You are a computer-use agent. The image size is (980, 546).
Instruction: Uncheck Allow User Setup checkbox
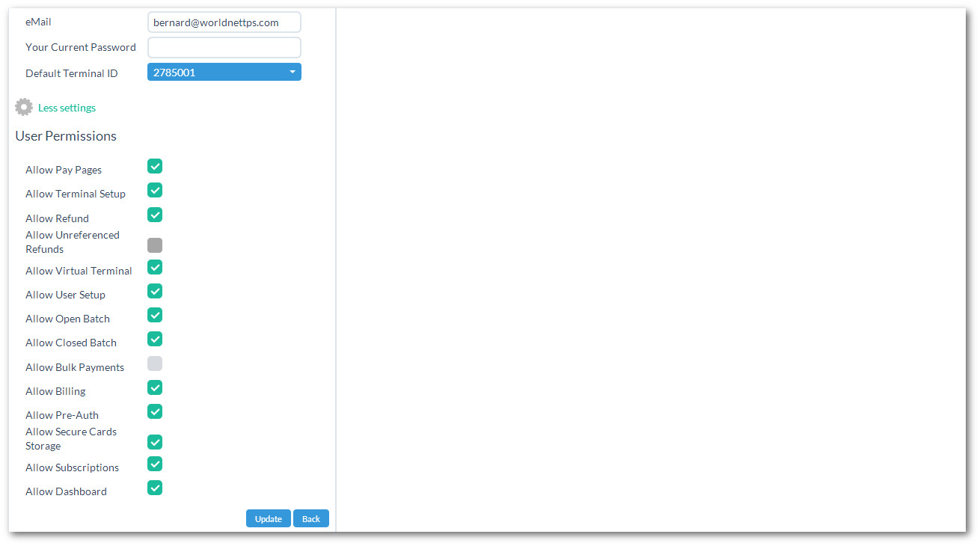[x=155, y=291]
